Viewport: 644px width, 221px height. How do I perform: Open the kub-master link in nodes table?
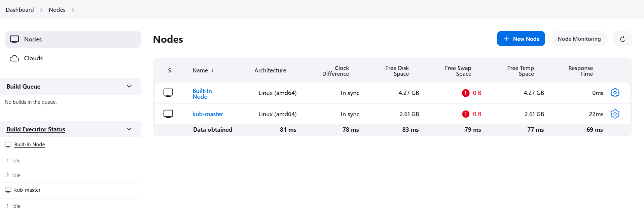[208, 114]
